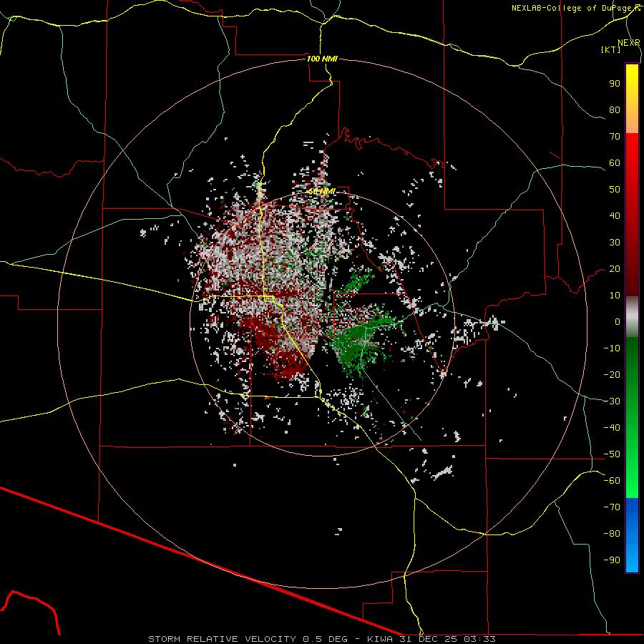This screenshot has width=644, height=644.
Task: Click the NEXLAB-College of DuPage credit text
Action: point(573,8)
